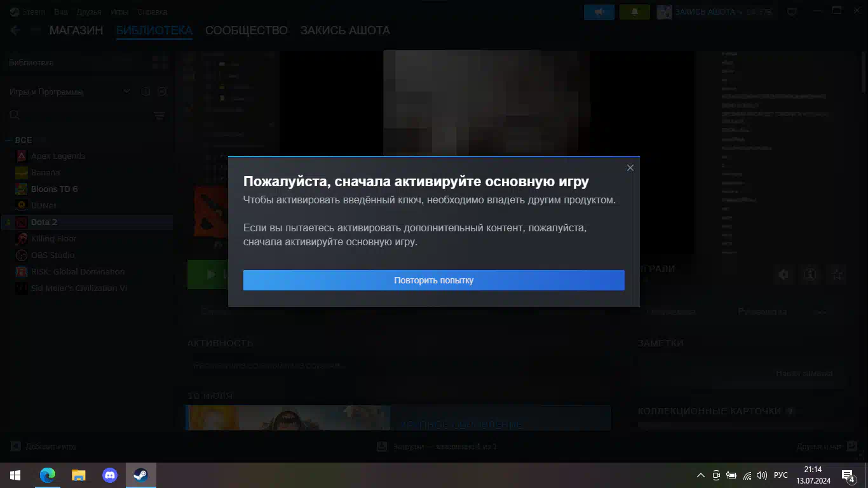
Task: Open Друзья и чат
Action: point(828,447)
